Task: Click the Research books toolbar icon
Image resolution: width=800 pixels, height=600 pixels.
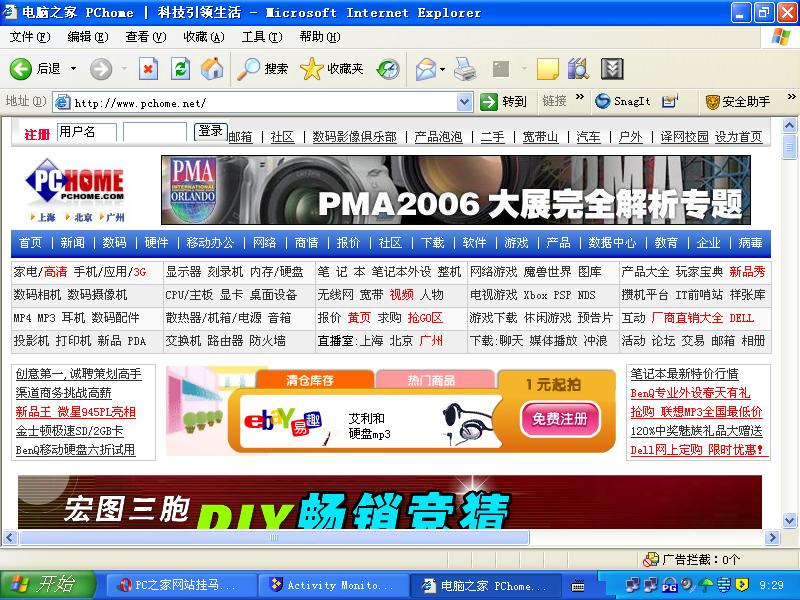Action: coord(578,69)
